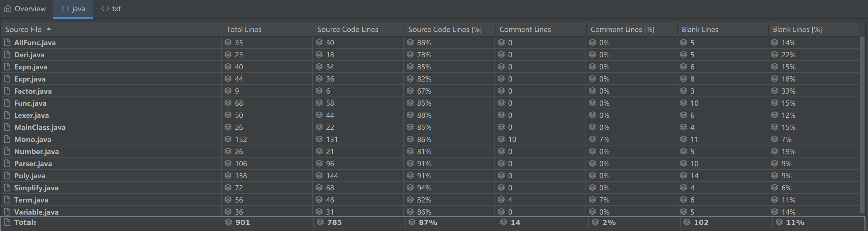Sort by Total Lines column header
This screenshot has width=868, height=231.
click(x=267, y=29)
